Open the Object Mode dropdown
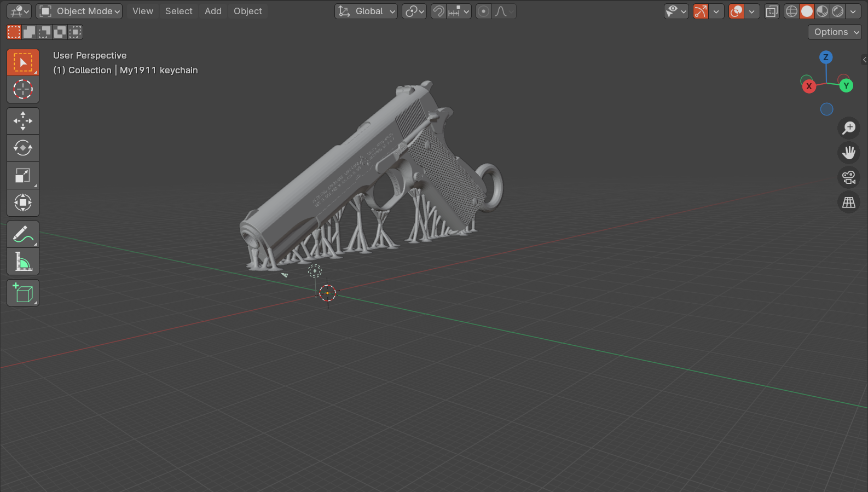The image size is (868, 492). click(x=79, y=11)
